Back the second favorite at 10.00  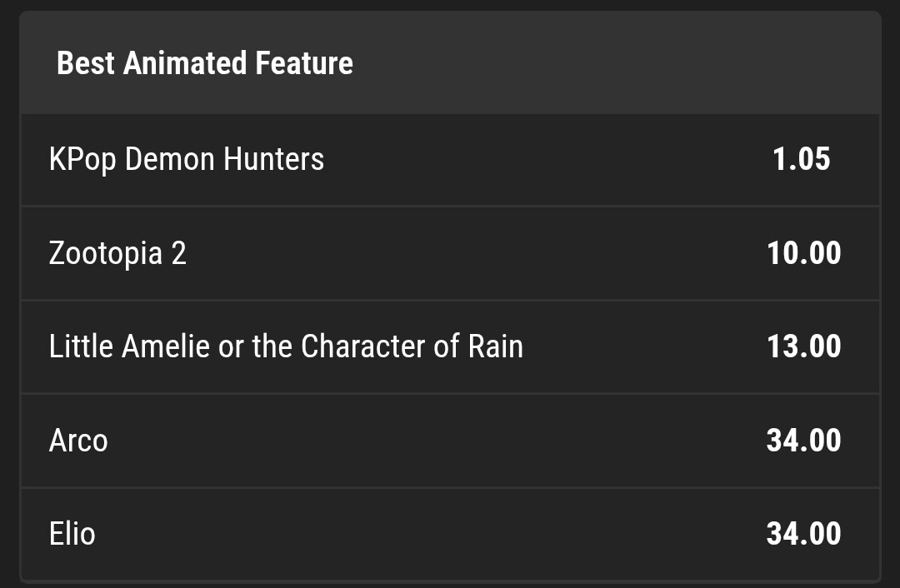pos(803,253)
